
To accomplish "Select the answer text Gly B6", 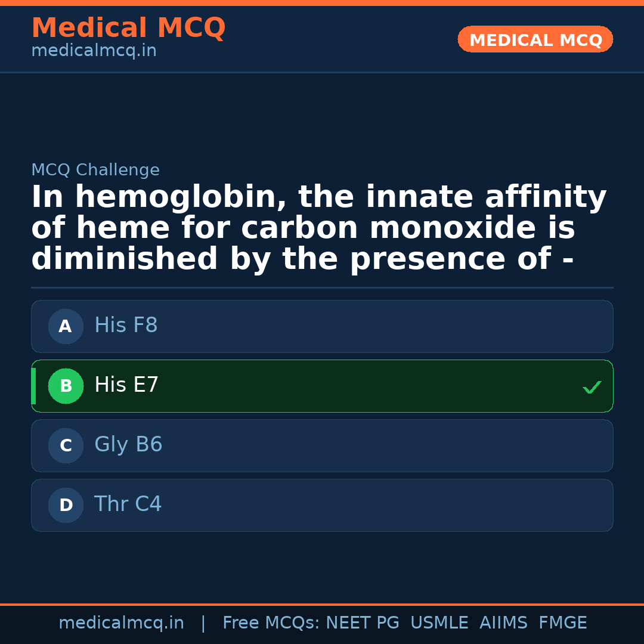I will pos(128,445).
